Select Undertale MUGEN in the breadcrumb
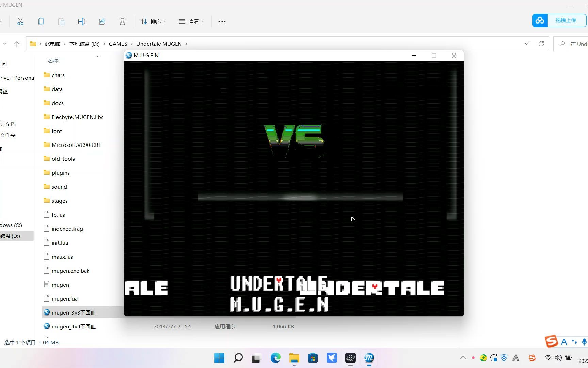 coord(159,44)
